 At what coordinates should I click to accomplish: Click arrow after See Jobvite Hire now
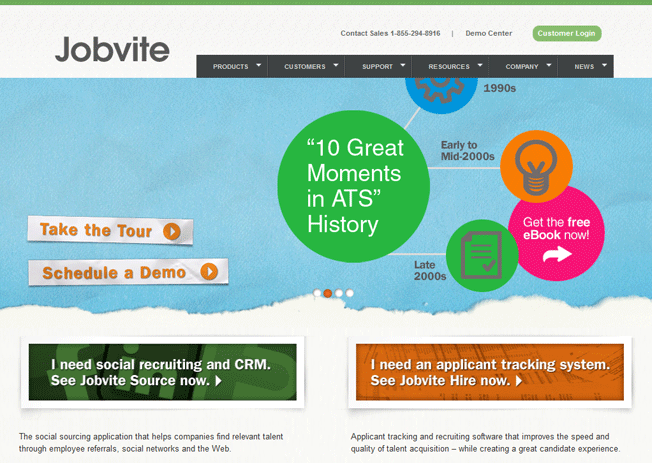point(519,381)
